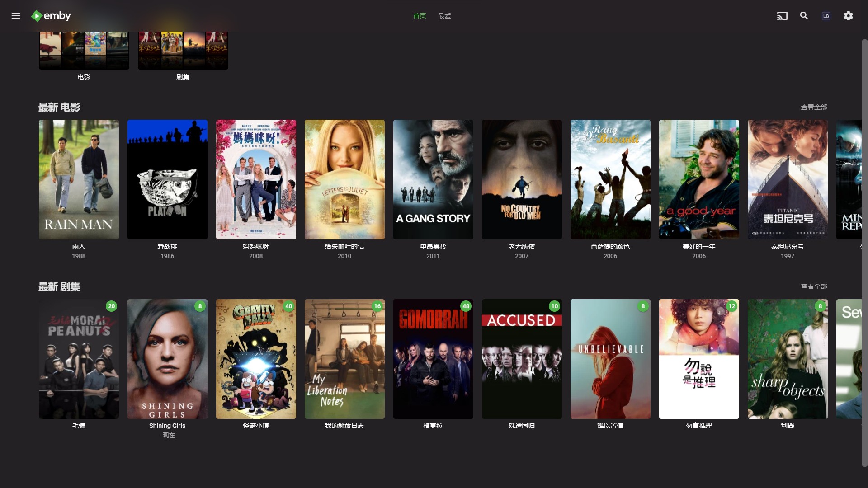
Task: Click the Emby logo icon
Action: pyautogui.click(x=37, y=16)
